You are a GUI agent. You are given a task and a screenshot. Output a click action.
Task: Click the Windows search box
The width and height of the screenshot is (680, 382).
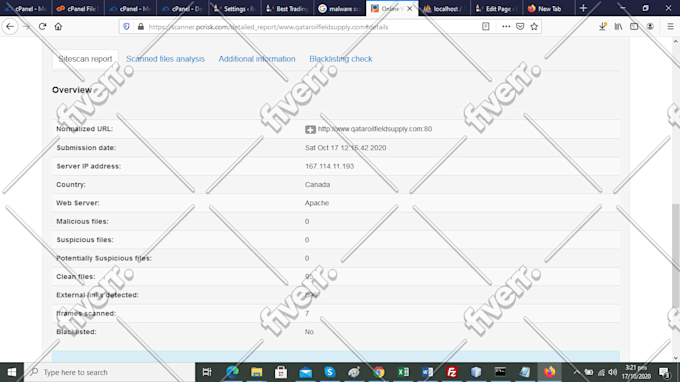109,372
